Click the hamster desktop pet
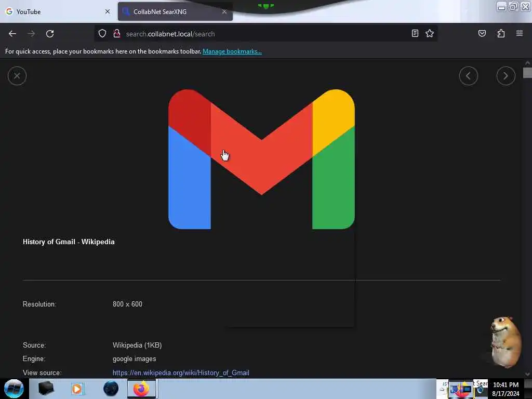This screenshot has width=532, height=399. click(x=506, y=342)
